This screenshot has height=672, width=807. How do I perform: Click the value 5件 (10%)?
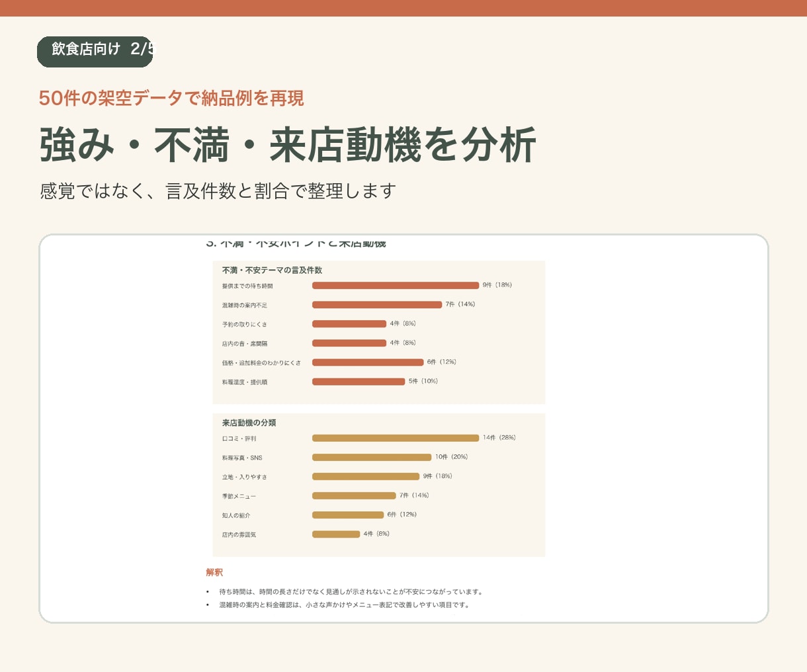coord(423,381)
